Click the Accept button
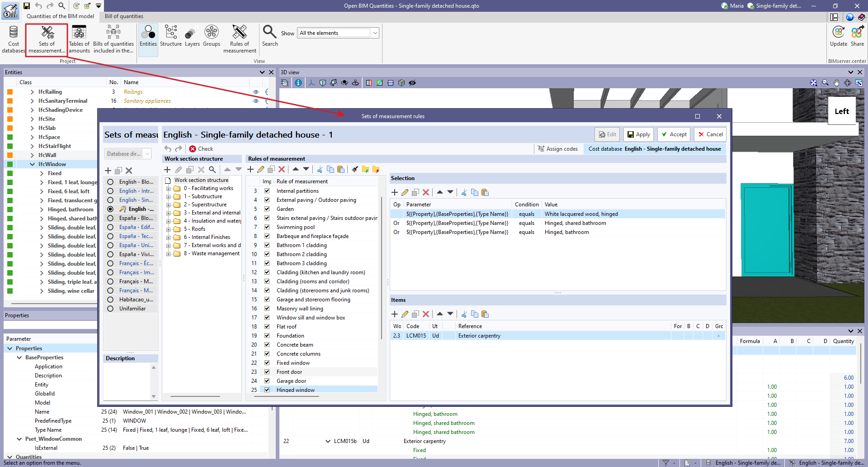 [x=674, y=134]
